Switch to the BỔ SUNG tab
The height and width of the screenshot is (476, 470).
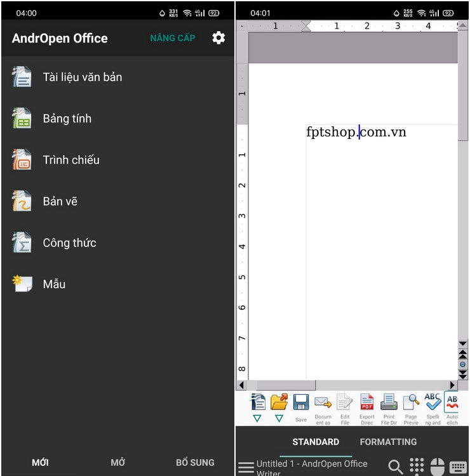click(195, 462)
